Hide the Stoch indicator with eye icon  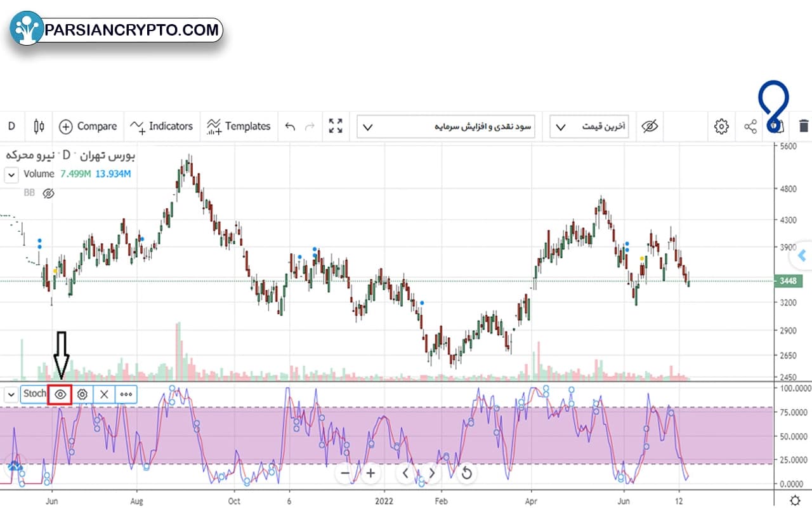(x=61, y=394)
